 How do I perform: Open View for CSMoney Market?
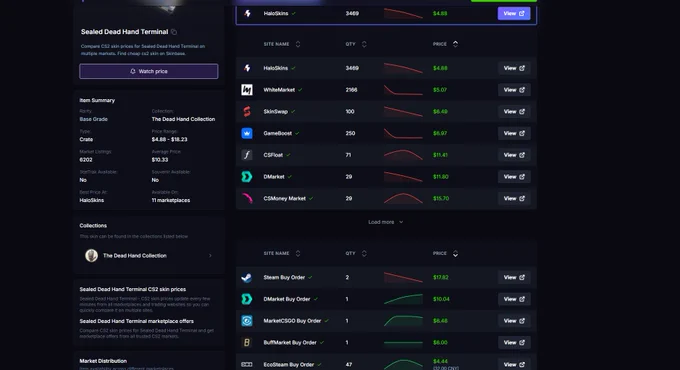514,198
